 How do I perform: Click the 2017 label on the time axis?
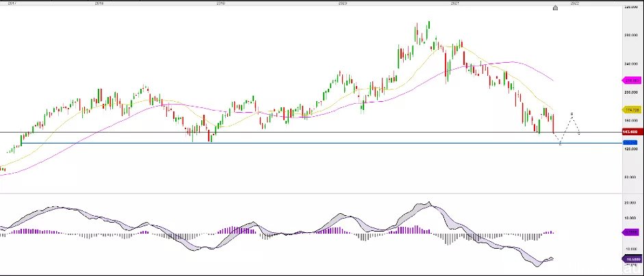[x=12, y=3]
